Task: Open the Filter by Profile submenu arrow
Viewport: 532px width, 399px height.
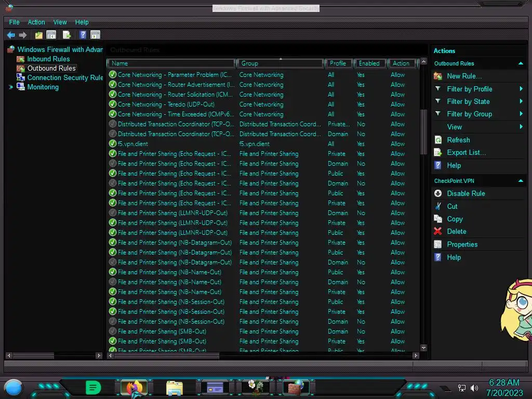Action: (521, 89)
